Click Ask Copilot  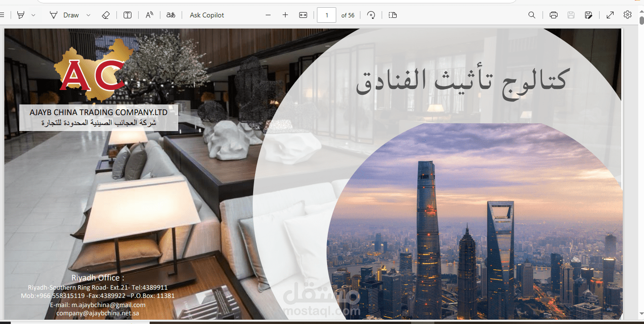[x=207, y=15]
